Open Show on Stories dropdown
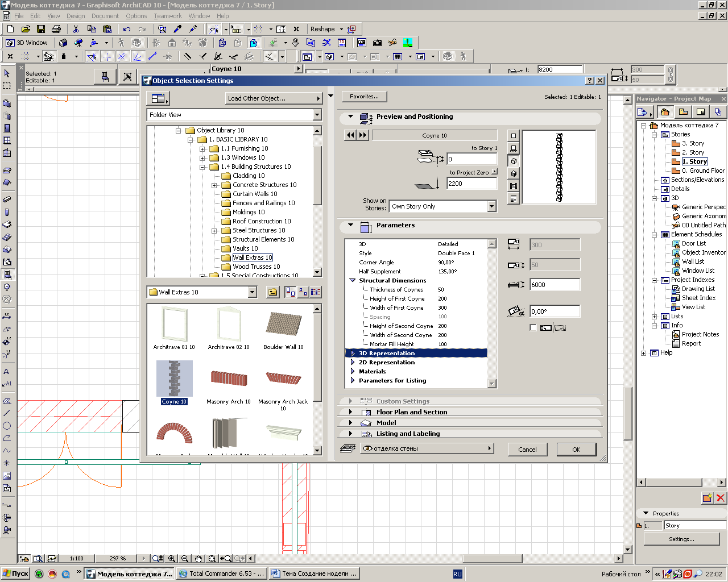The height and width of the screenshot is (582, 728). 491,207
